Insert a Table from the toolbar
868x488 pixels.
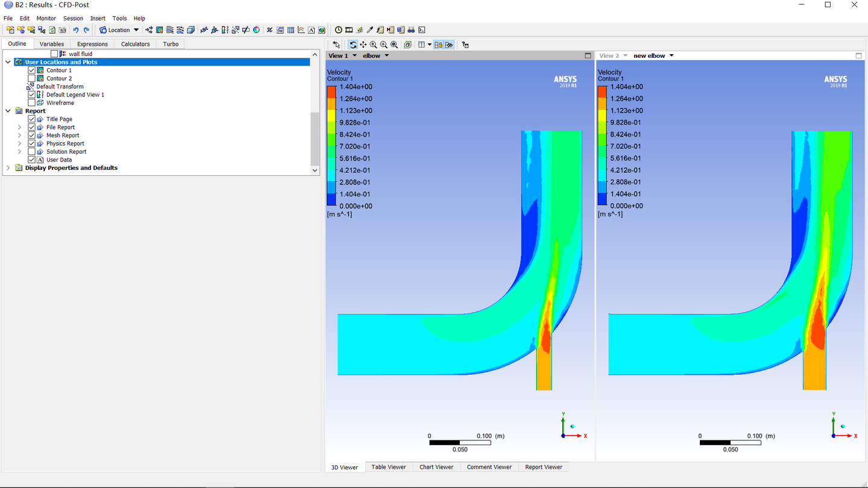pos(291,30)
